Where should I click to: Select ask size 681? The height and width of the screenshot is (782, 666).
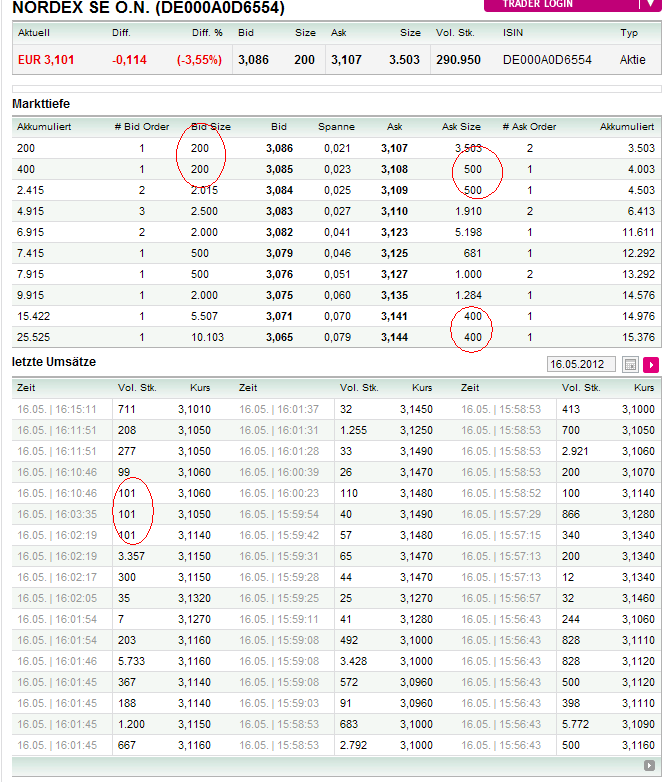pos(472,253)
